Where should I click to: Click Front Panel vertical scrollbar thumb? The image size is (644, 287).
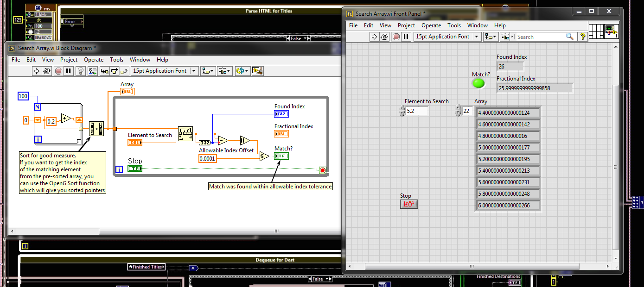(x=615, y=167)
